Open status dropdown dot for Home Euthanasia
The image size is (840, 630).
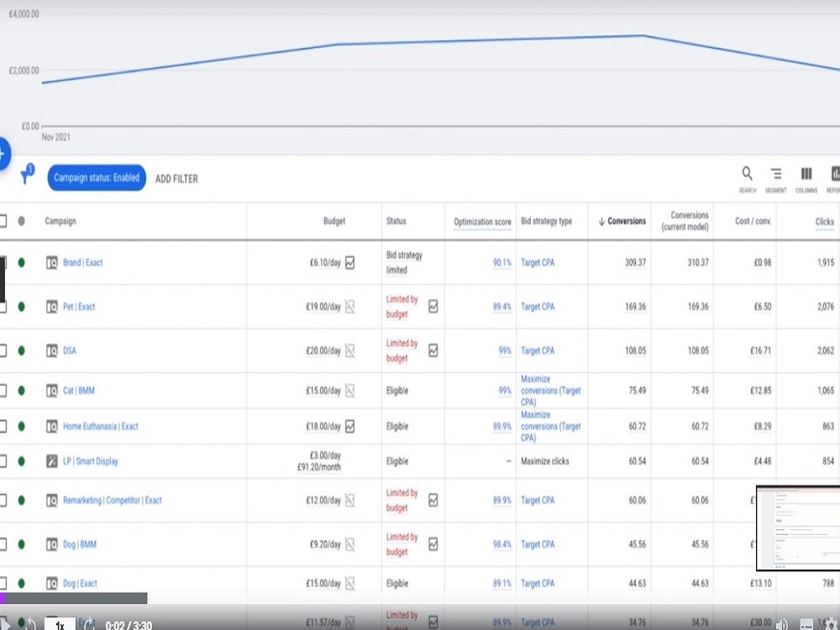pos(22,427)
